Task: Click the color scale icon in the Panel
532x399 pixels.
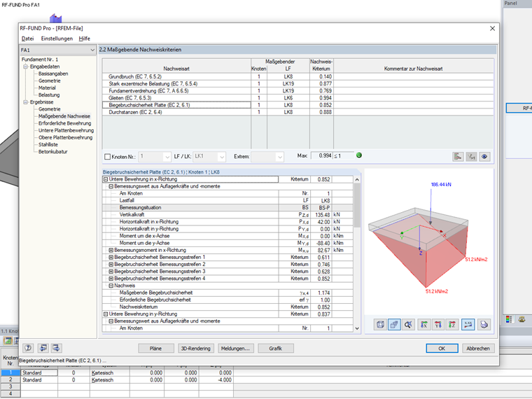Action: point(508,319)
